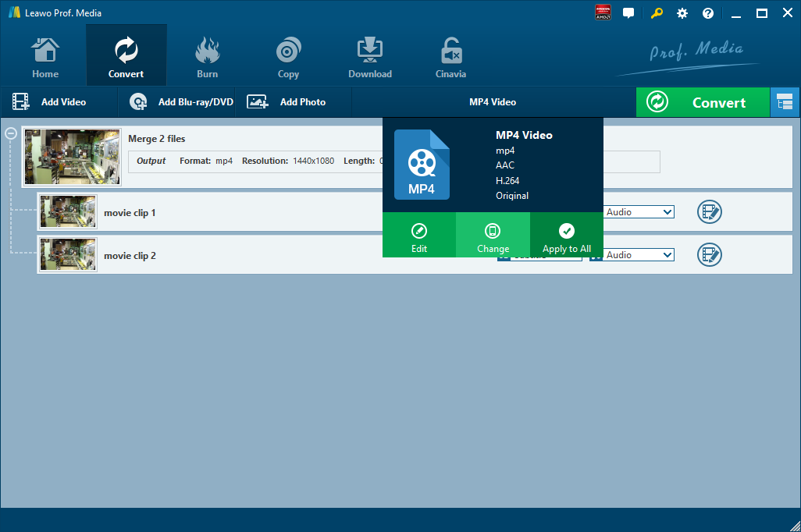Click the MP4 Video profile button
This screenshot has width=801, height=532.
pyautogui.click(x=493, y=102)
